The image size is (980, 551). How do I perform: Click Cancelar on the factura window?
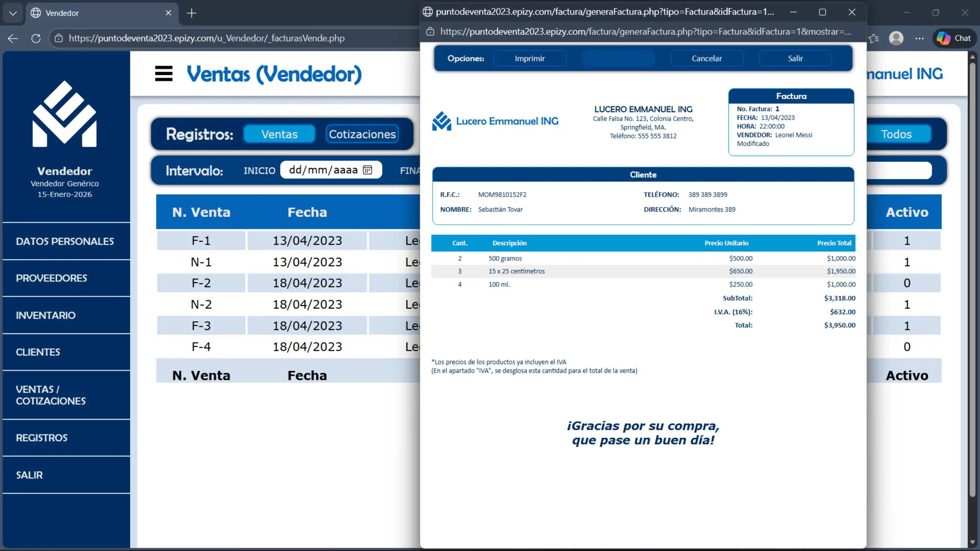[x=706, y=58]
